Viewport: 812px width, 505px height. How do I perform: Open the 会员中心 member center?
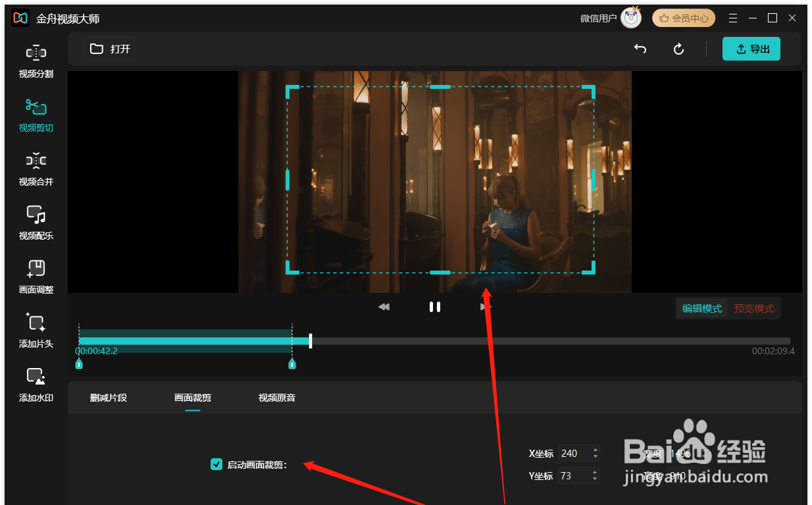[684, 18]
